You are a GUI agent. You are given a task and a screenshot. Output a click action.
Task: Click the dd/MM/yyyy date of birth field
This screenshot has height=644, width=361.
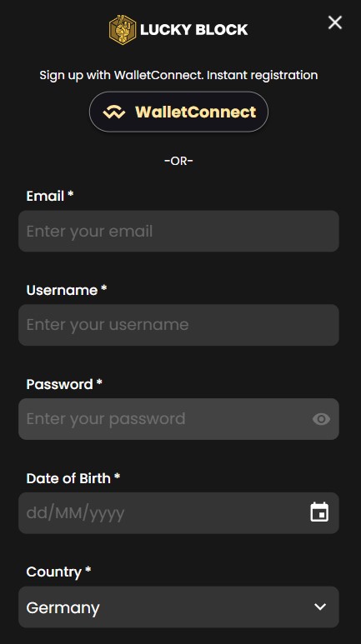click(x=179, y=513)
